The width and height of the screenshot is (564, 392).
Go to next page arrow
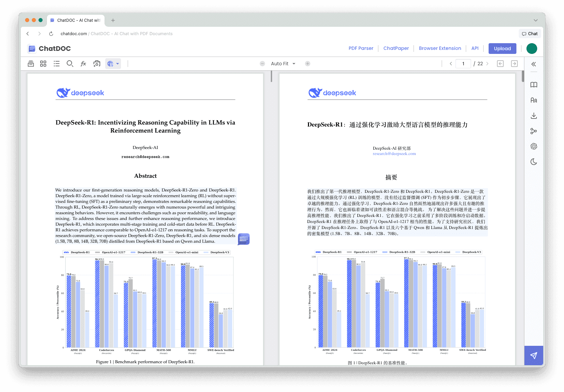(487, 64)
